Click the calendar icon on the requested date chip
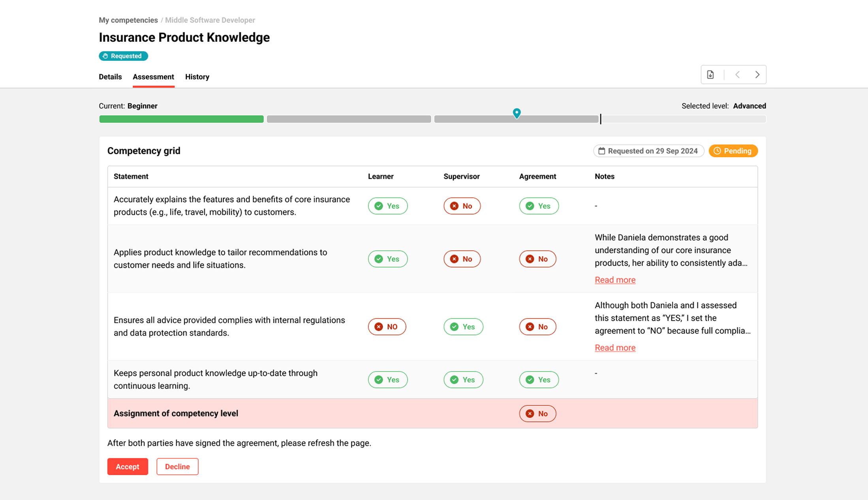 point(602,151)
